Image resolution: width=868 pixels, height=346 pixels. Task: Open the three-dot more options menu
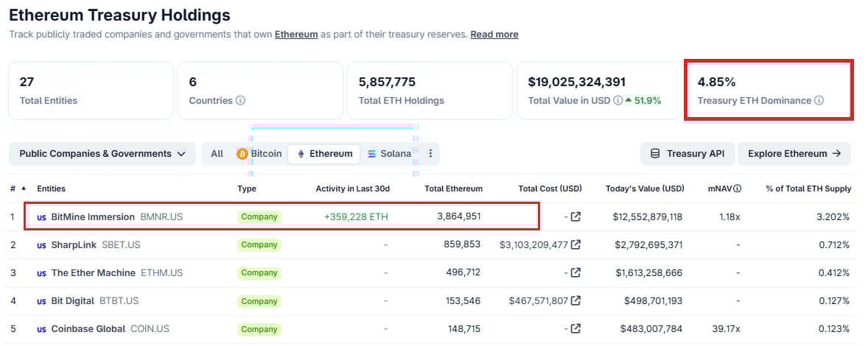[430, 154]
